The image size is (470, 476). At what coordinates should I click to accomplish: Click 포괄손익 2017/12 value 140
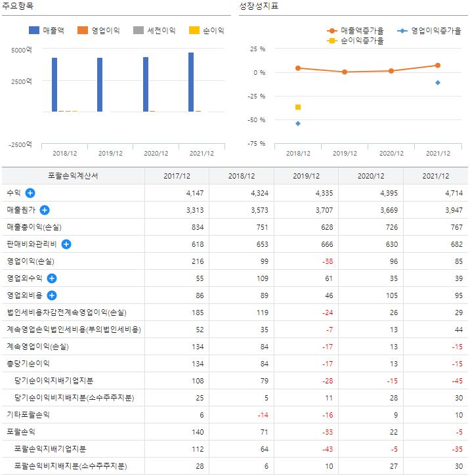(x=198, y=432)
